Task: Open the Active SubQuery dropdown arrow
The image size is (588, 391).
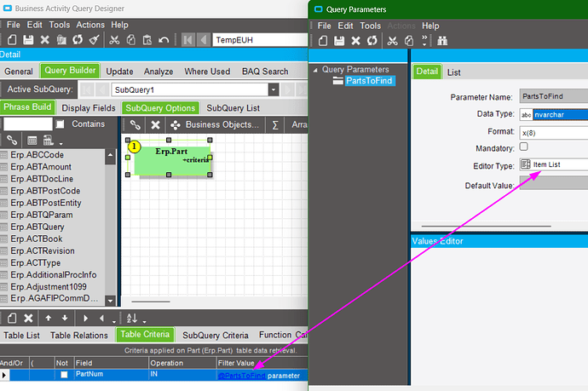Action: pos(274,90)
